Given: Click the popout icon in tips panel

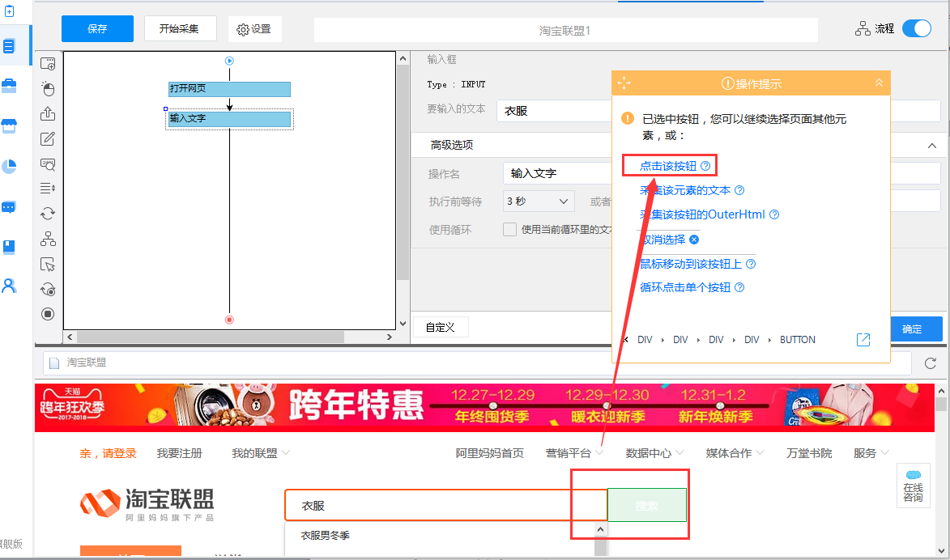Looking at the screenshot, I should click(863, 340).
